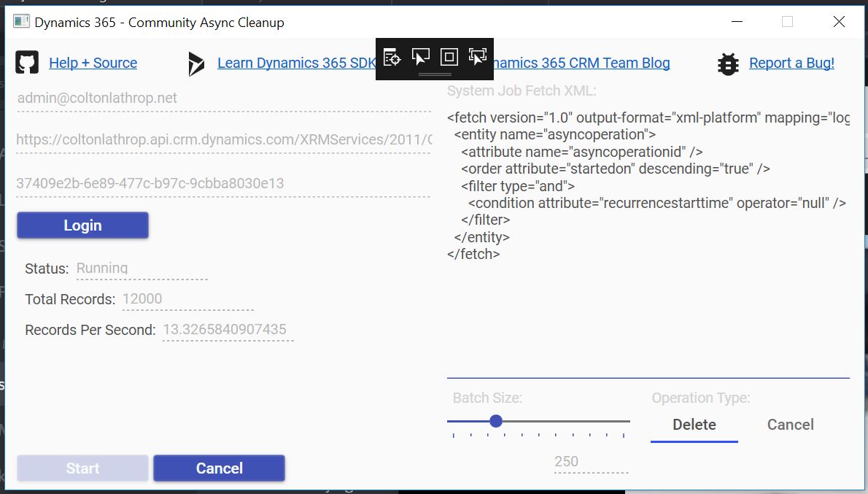Click the Microsoft Learn logo icon

195,63
